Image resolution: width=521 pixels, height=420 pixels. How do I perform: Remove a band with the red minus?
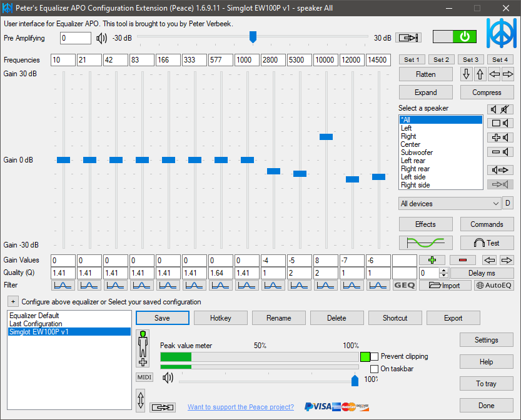(x=463, y=260)
